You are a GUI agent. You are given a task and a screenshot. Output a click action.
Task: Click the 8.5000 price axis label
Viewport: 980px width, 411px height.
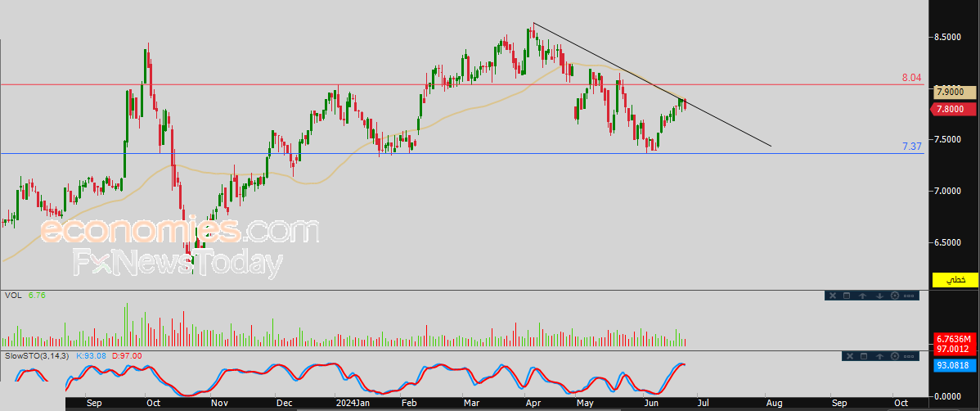tap(947, 37)
